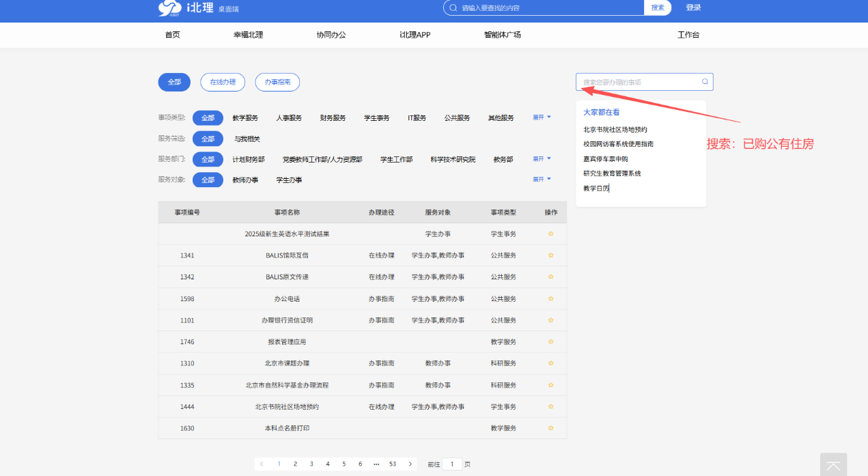Go to next page using right arrow

click(x=410, y=464)
